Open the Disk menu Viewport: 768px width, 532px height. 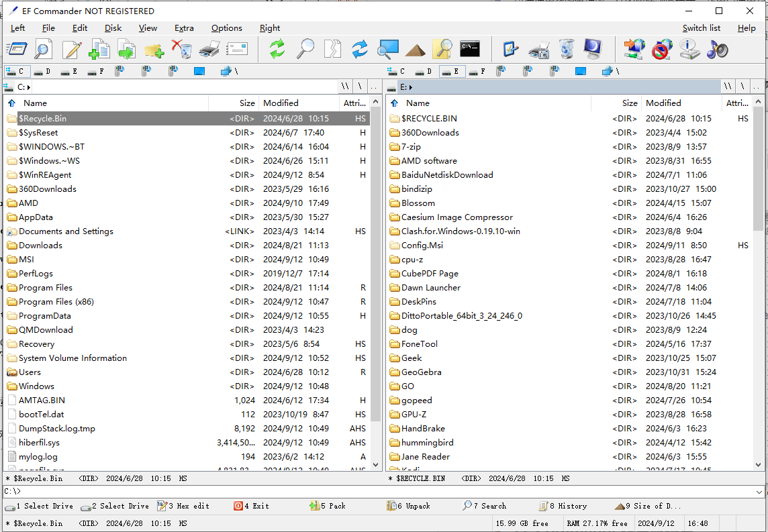click(x=113, y=28)
